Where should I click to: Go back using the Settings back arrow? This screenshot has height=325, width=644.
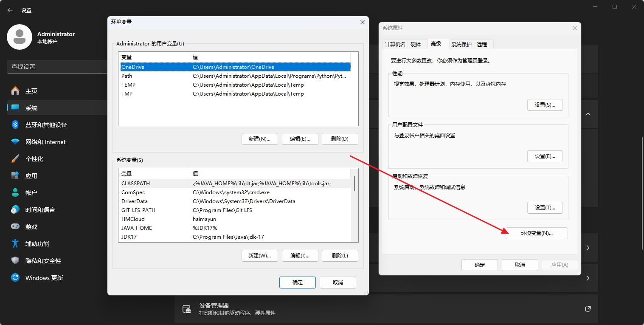pyautogui.click(x=10, y=10)
